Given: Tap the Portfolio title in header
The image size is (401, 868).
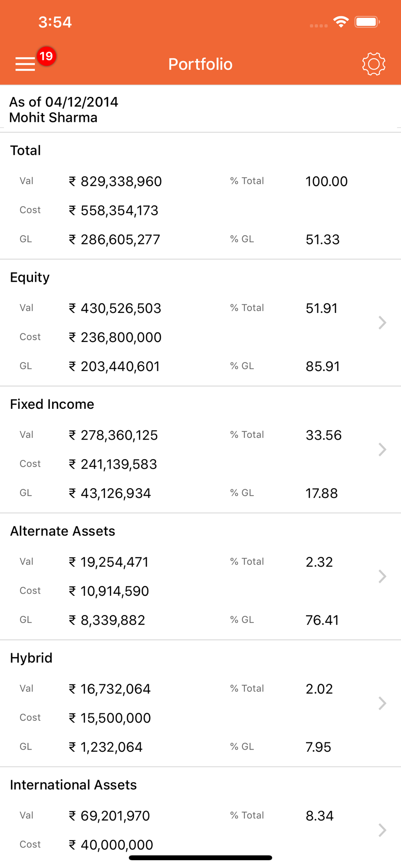Looking at the screenshot, I should 200,64.
